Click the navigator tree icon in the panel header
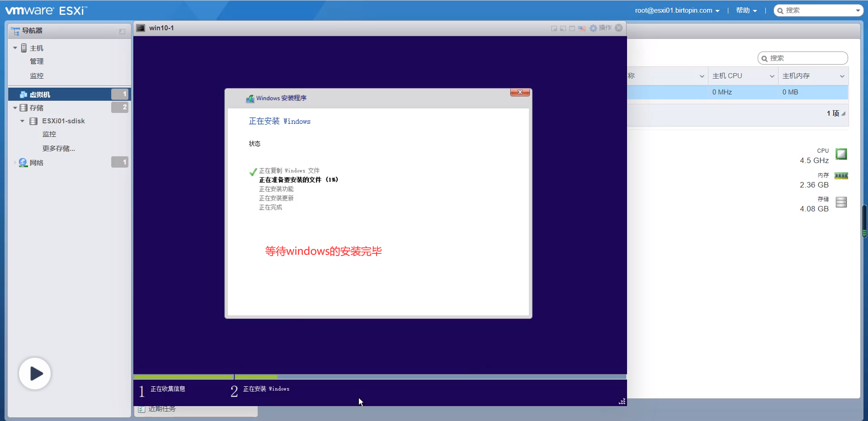This screenshot has width=868, height=421. pos(15,31)
